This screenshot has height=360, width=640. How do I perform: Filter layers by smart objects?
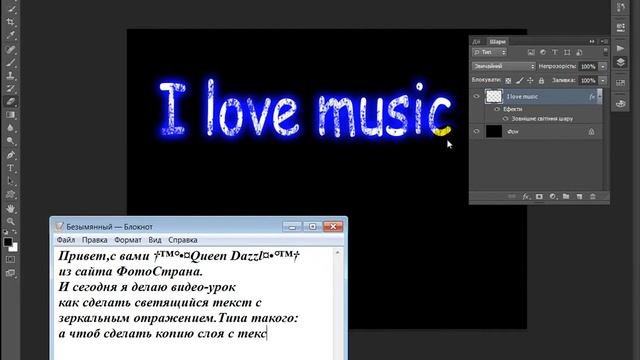[579, 52]
